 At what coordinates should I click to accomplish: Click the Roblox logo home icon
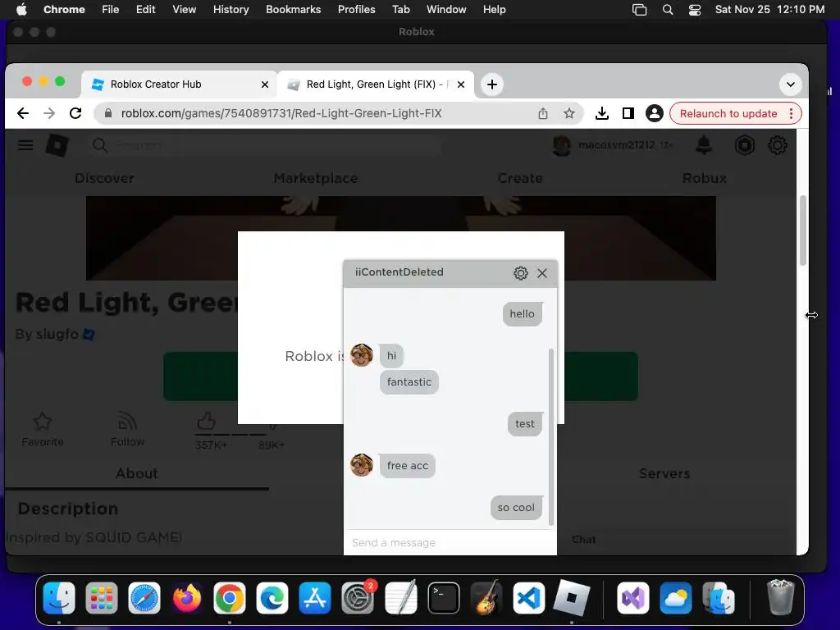pos(57,145)
